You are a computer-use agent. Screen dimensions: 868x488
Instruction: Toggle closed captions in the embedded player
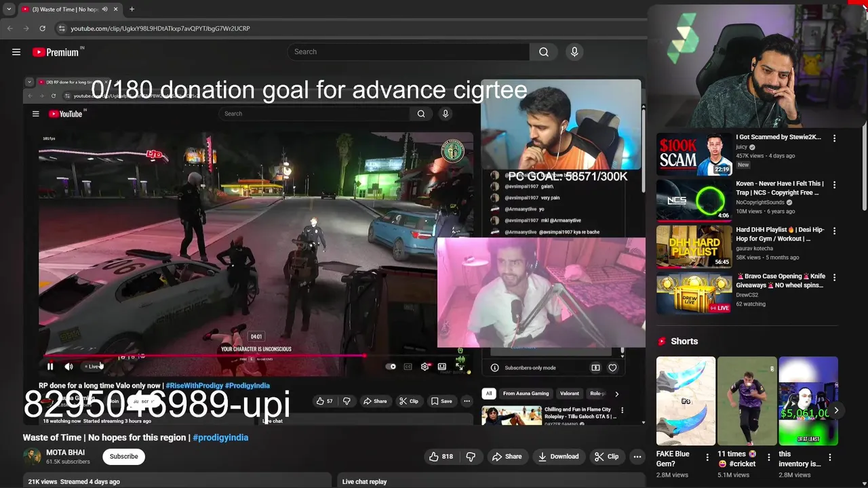(408, 367)
